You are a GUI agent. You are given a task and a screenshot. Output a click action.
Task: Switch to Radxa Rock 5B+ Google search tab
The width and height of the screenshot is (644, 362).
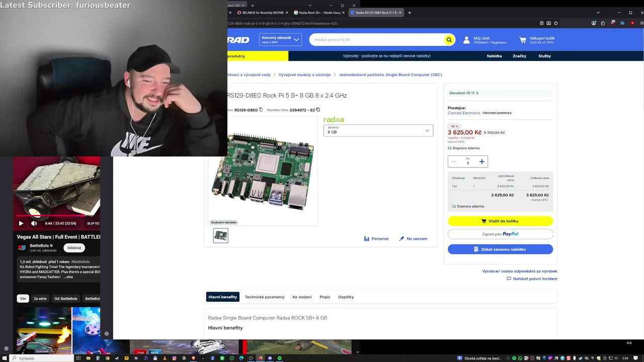tap(319, 13)
